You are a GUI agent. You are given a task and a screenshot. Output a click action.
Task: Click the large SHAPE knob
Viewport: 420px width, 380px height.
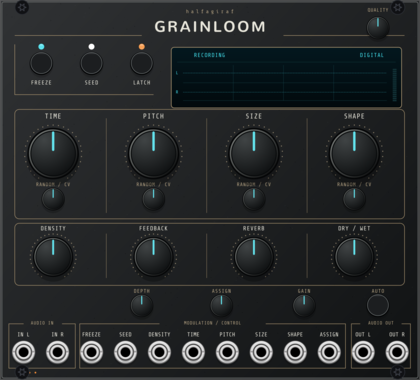(x=354, y=153)
